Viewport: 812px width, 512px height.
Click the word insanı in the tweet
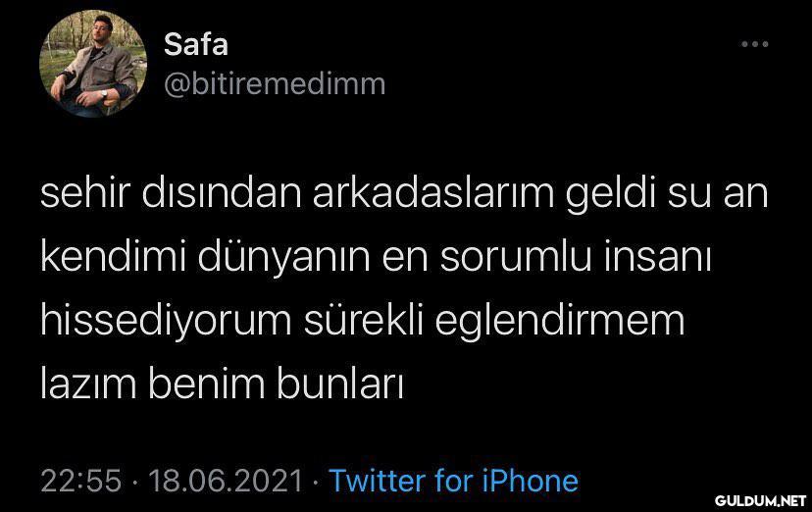657,256
